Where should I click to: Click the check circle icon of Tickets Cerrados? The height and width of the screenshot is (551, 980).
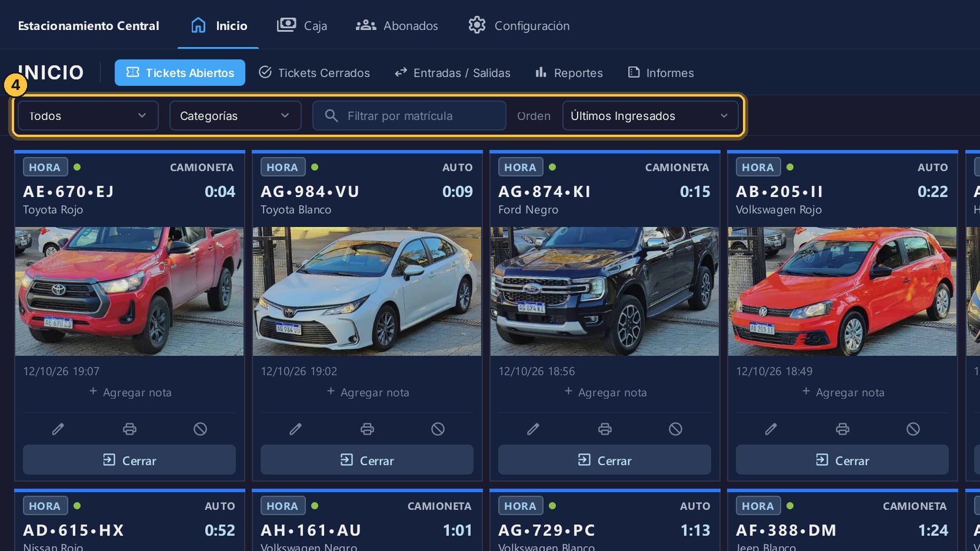tap(265, 72)
